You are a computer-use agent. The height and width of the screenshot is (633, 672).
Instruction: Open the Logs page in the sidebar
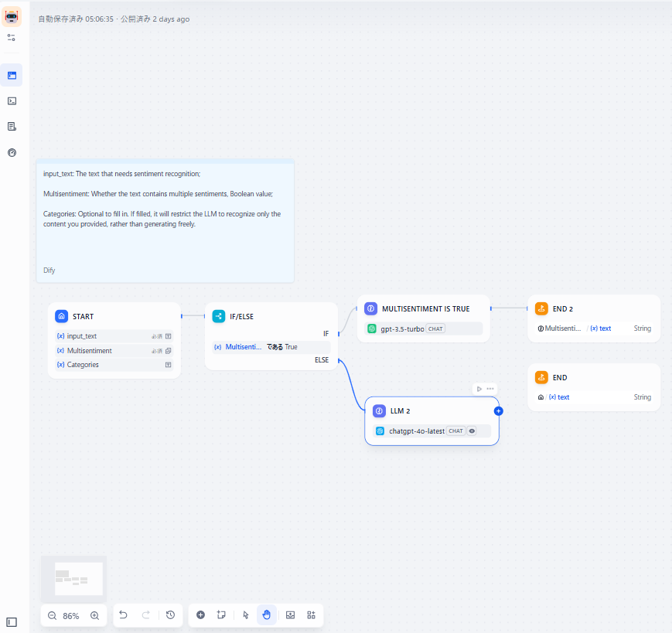(x=12, y=126)
